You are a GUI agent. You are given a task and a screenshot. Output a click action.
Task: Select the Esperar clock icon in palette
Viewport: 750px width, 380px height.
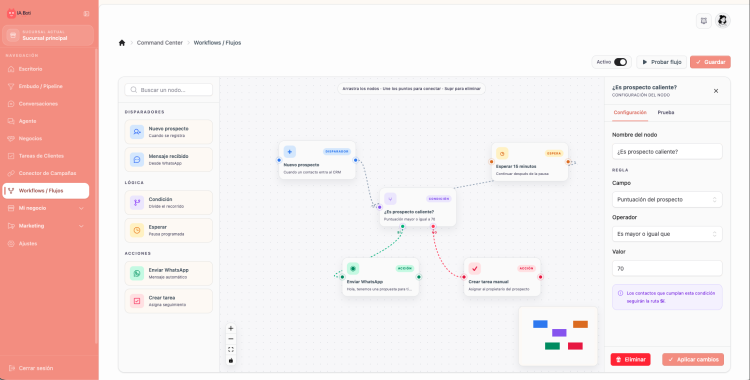pos(137,230)
